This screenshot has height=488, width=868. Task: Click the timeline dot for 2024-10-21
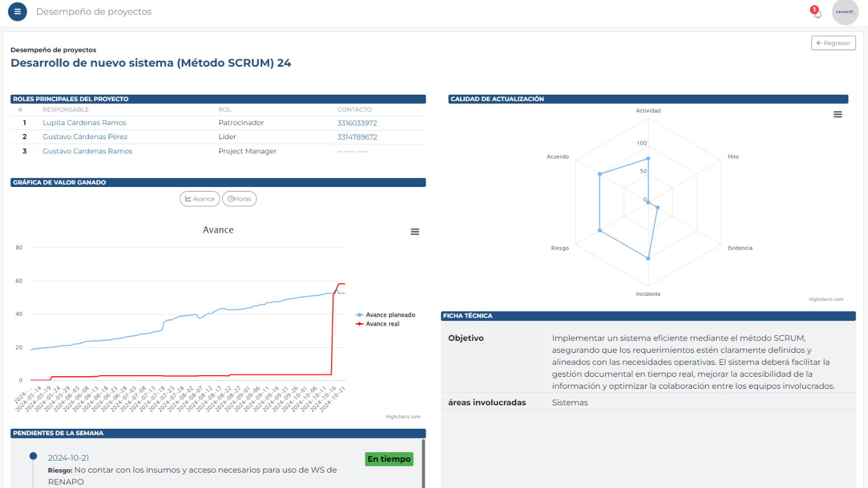[34, 456]
